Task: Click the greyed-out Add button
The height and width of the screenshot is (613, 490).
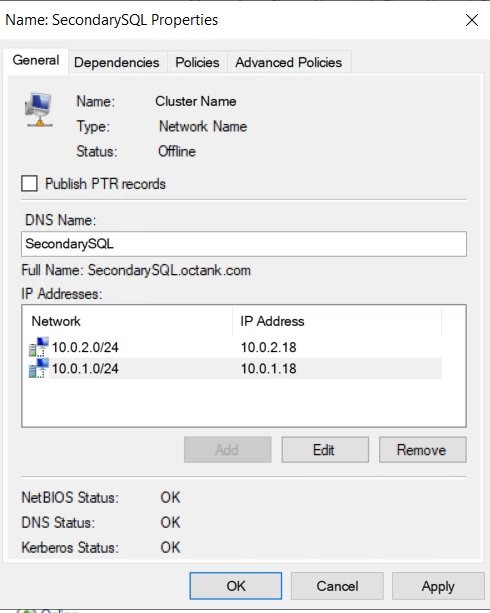Action: (x=228, y=450)
